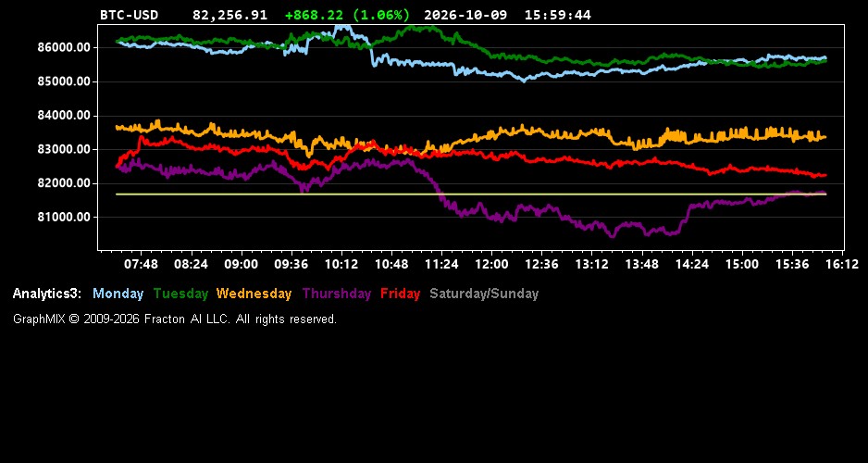This screenshot has width=868, height=463.
Task: Click the 13:48 time axis label
Action: point(642,264)
